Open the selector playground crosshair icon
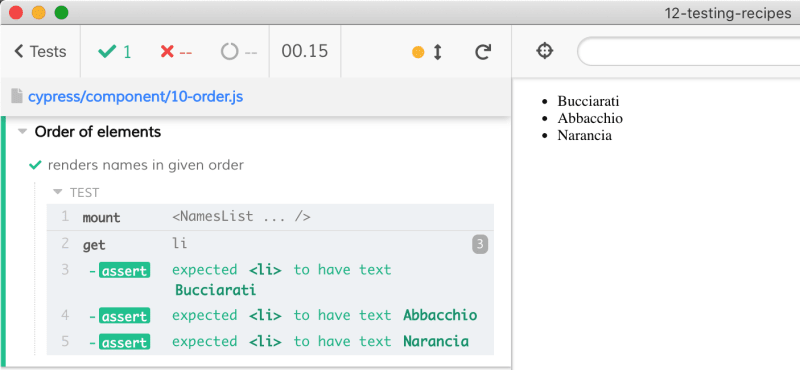Image resolution: width=800 pixels, height=370 pixels. (545, 51)
